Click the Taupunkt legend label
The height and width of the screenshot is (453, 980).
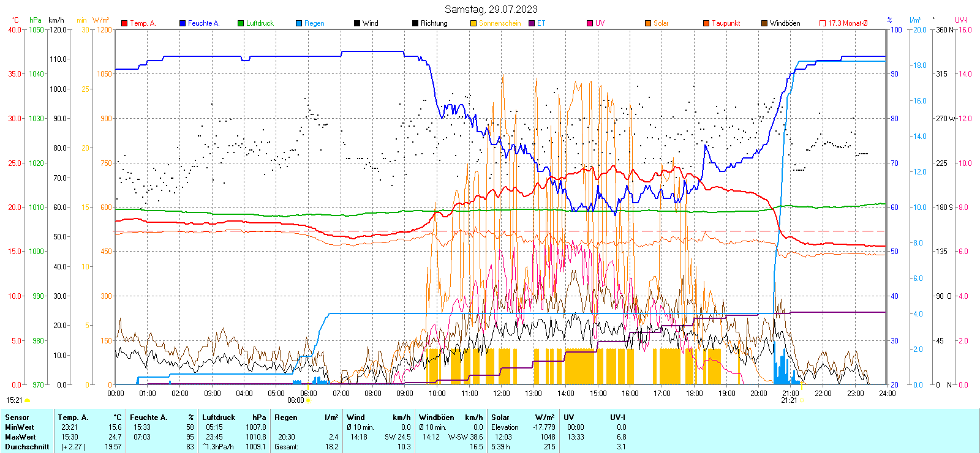coord(726,23)
